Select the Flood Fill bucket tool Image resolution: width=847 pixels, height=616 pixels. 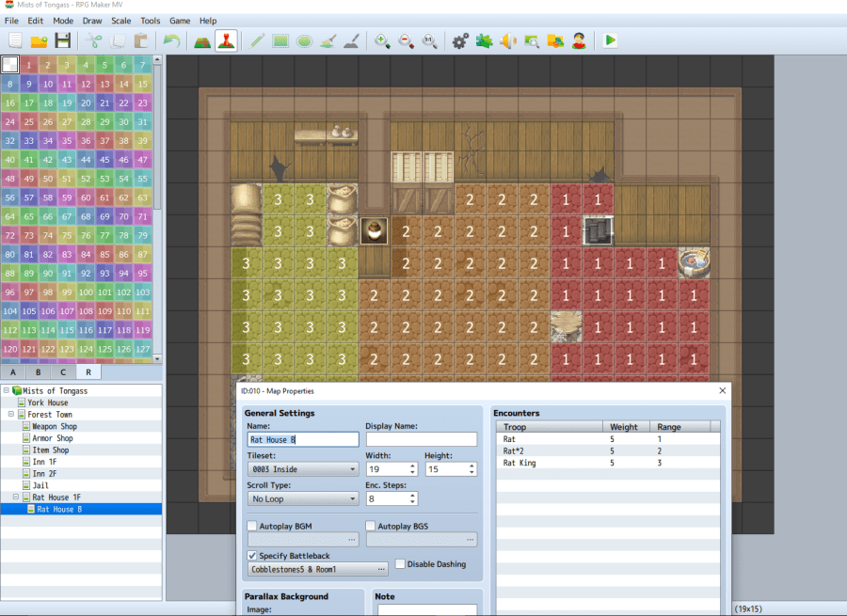point(328,40)
